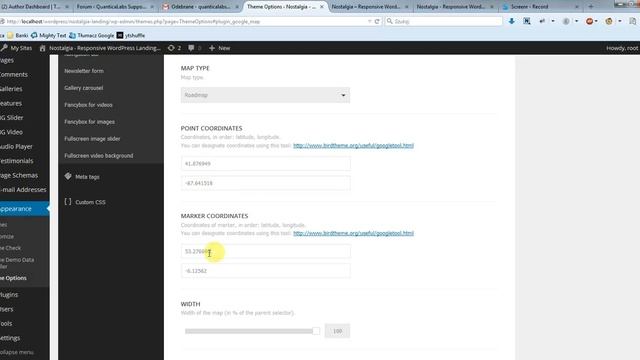Viewport: 640px width, 360px height.
Task: Click the New plus item in admin bar
Action: click(220, 48)
